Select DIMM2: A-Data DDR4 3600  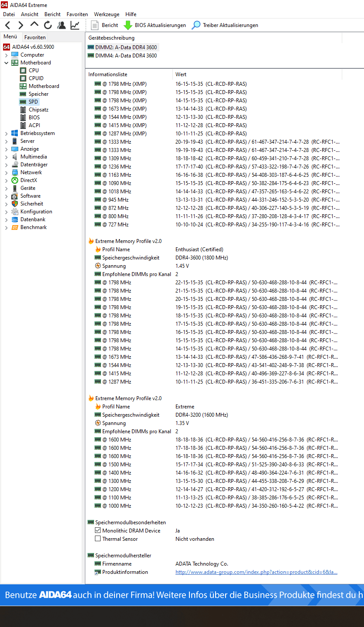coord(122,47)
